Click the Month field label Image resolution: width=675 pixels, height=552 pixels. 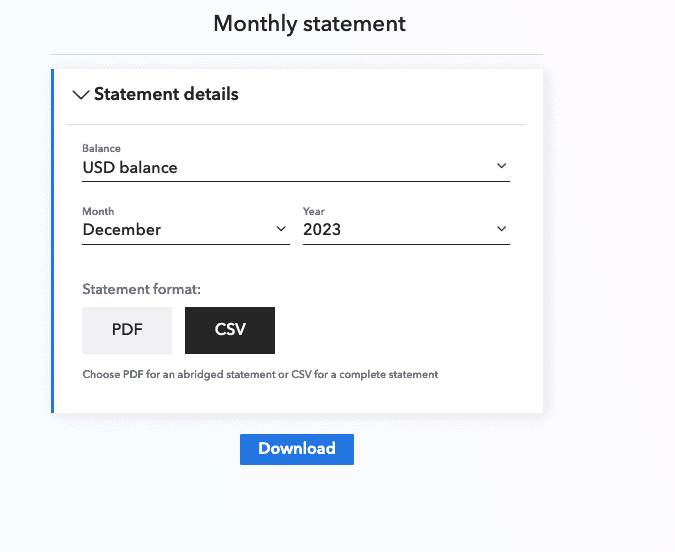98,211
